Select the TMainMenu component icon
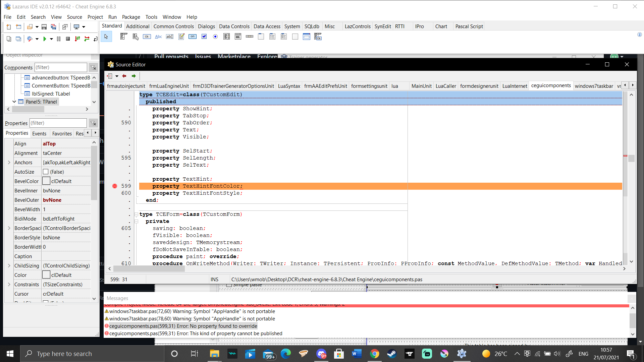Viewport: 644px width, 362px height. pos(123,37)
